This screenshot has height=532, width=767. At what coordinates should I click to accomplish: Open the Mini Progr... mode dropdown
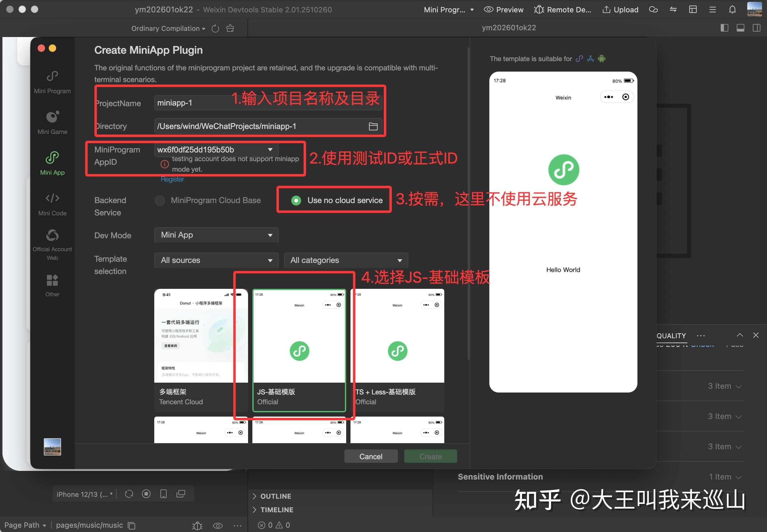[449, 10]
